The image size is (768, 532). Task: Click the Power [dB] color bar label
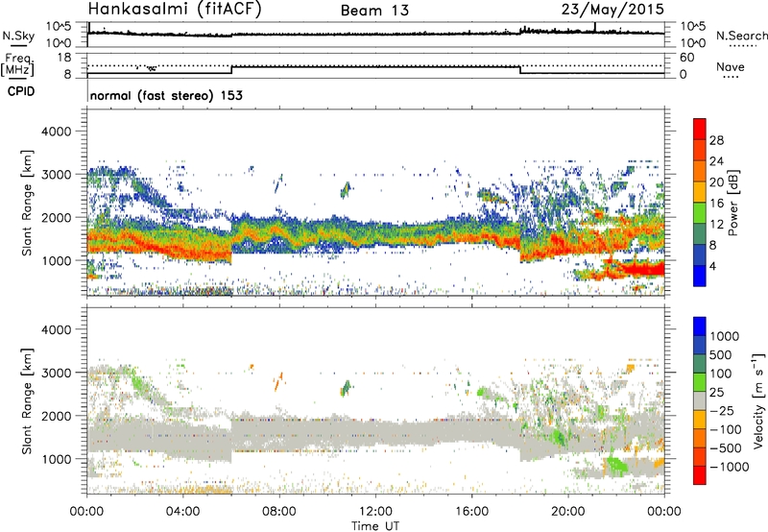(732, 203)
